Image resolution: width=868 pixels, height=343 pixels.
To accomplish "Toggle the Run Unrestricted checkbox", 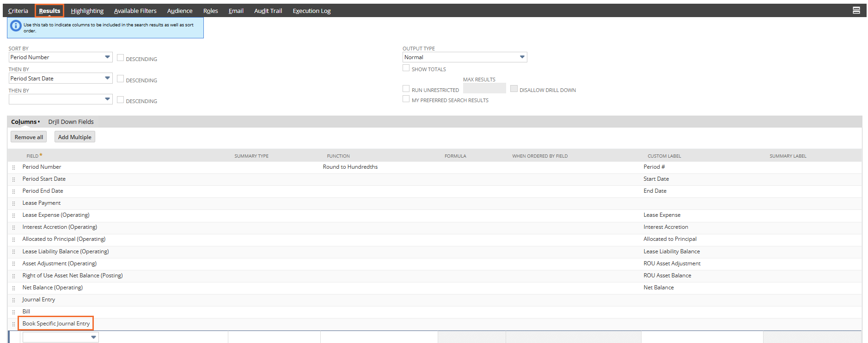I will click(x=406, y=89).
